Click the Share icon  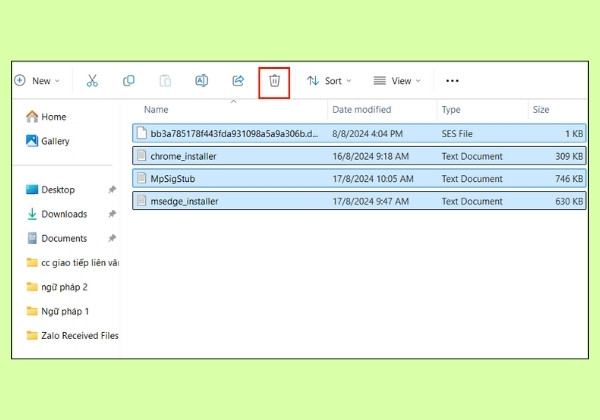(238, 81)
